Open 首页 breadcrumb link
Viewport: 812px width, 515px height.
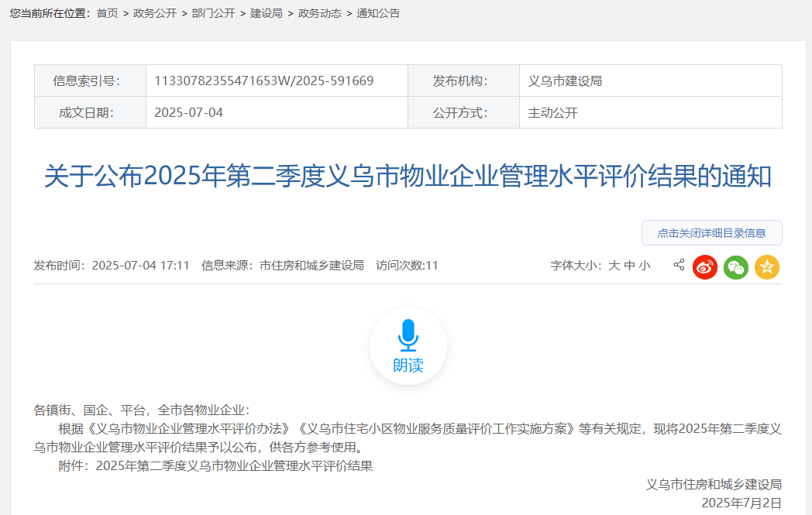pyautogui.click(x=107, y=13)
